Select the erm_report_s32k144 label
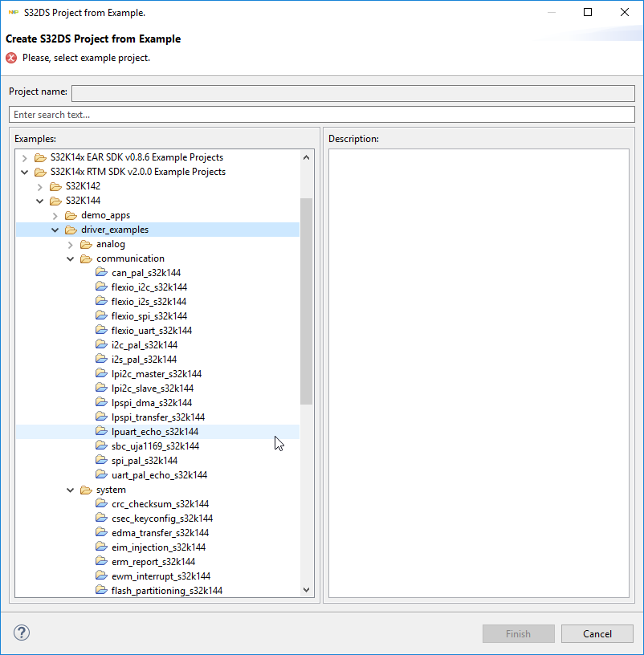This screenshot has height=655, width=644. (153, 562)
